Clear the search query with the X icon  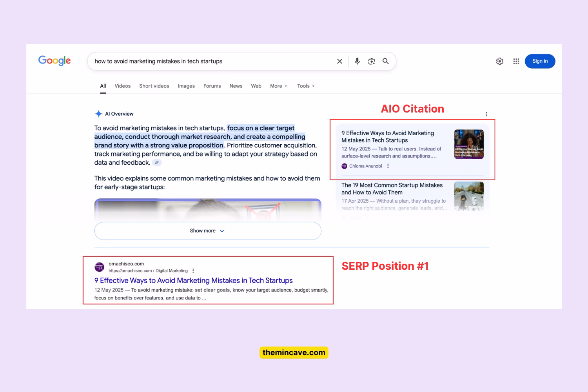pyautogui.click(x=339, y=61)
